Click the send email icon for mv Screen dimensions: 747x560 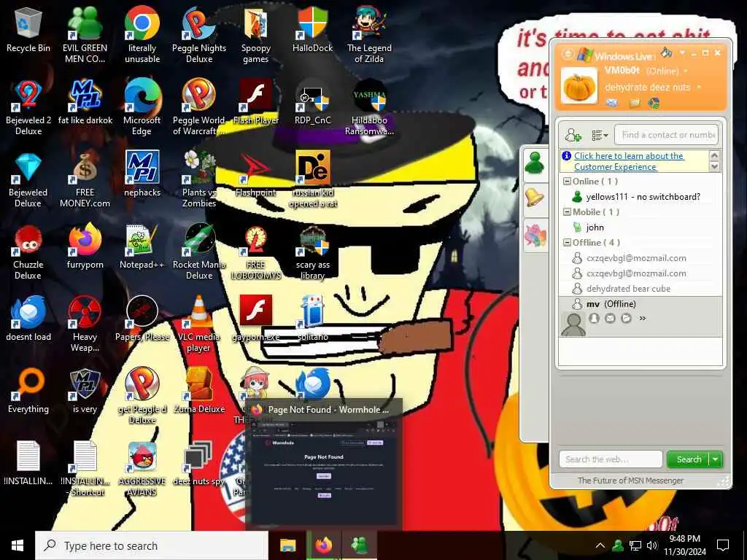point(610,318)
